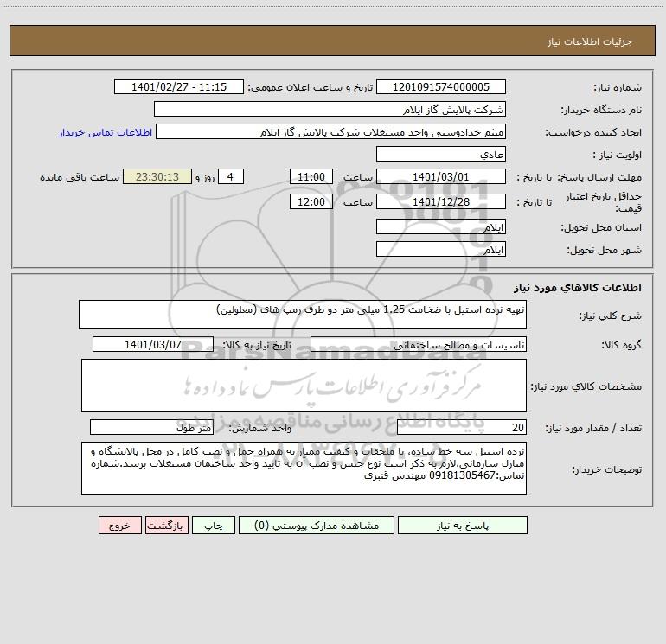
Task: Click header 'جزئیات اطلاعات نیاز'
Action: tap(590, 41)
